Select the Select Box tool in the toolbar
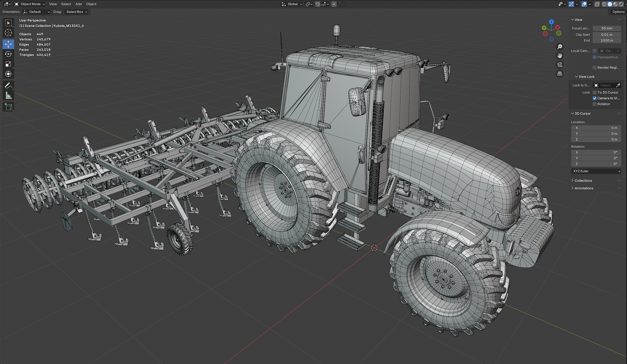Screen dimensions: 627x364 click(8, 23)
